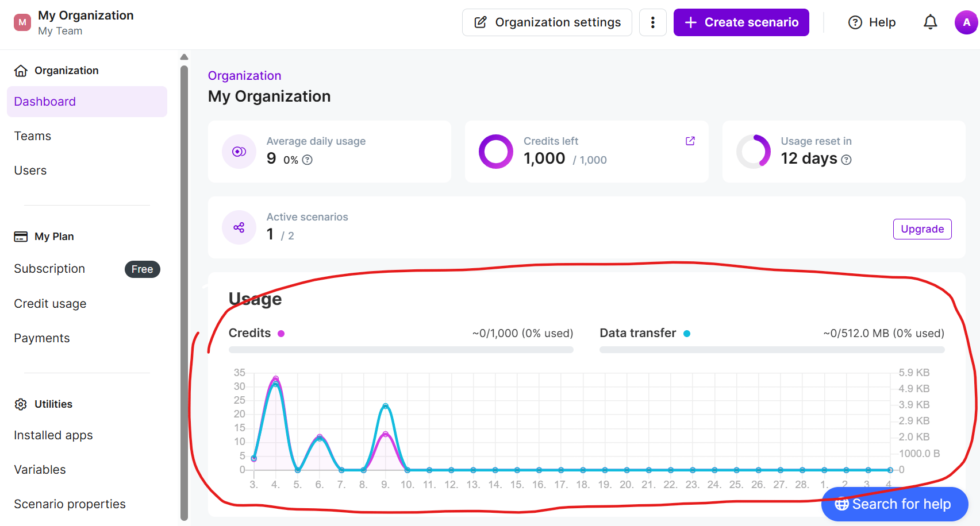
Task: Click the Data transfer legend dot
Action: coord(687,334)
